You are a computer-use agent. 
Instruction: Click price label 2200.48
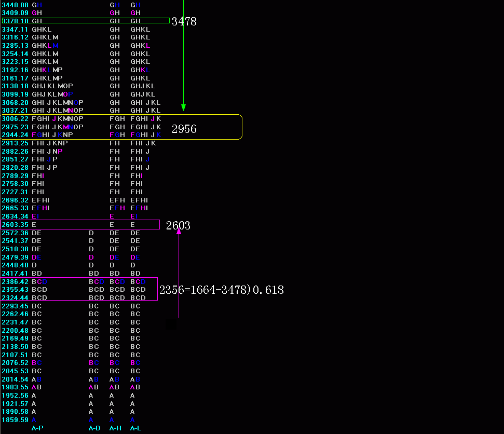[x=15, y=331]
